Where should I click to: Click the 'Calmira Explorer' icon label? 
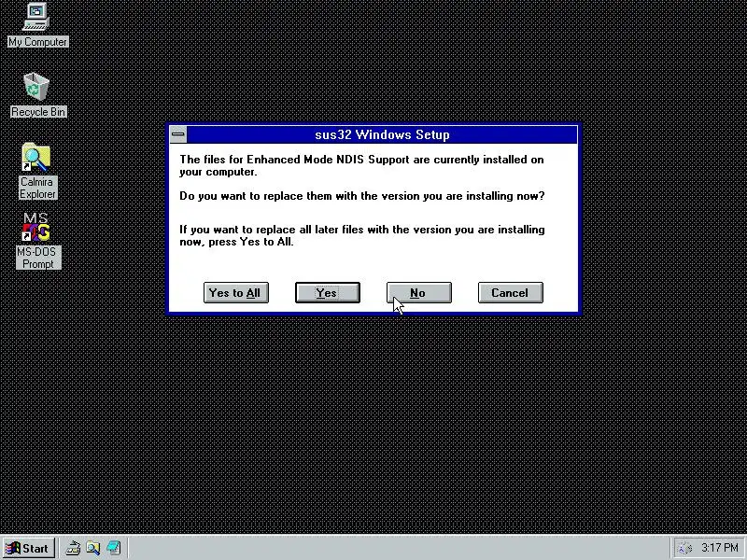pos(37,188)
